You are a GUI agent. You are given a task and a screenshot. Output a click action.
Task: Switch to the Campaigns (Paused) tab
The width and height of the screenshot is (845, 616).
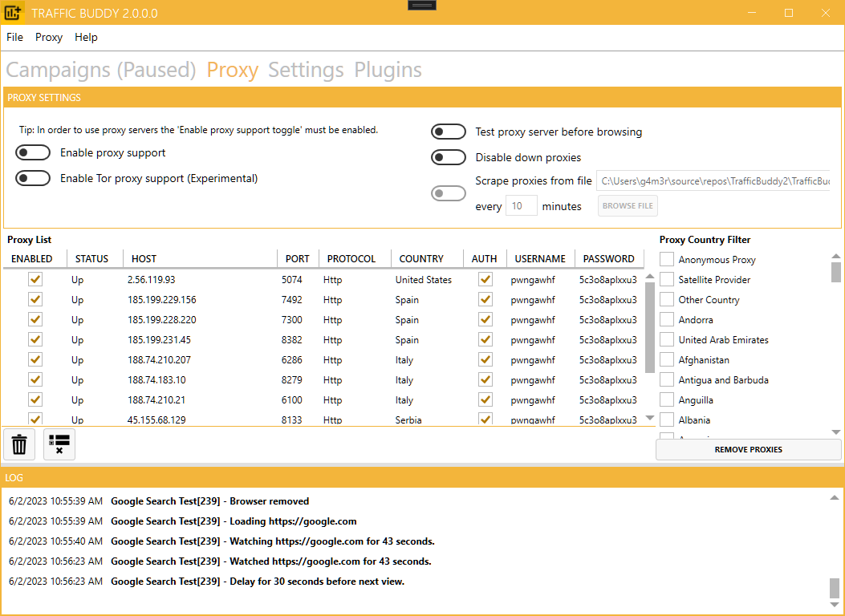101,70
